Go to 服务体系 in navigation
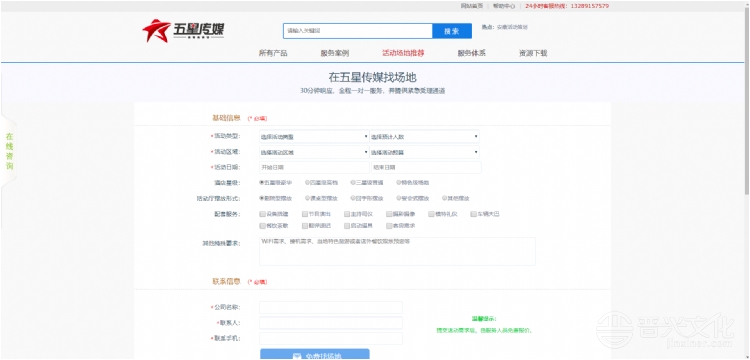The width and height of the screenshot is (750, 360). (x=472, y=53)
